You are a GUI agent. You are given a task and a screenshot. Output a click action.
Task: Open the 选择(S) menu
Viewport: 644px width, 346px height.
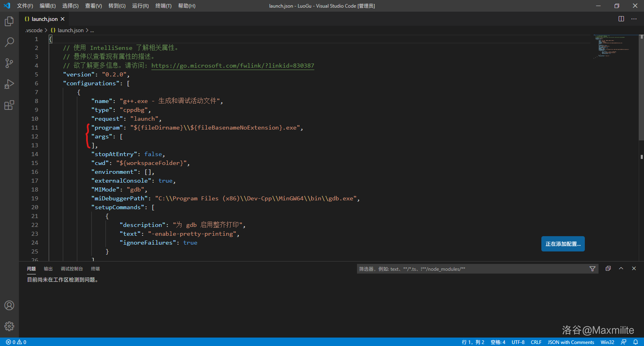pyautogui.click(x=70, y=6)
